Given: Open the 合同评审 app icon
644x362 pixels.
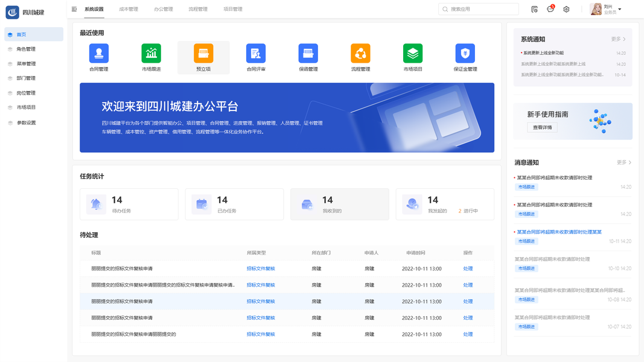Looking at the screenshot, I should (x=256, y=53).
